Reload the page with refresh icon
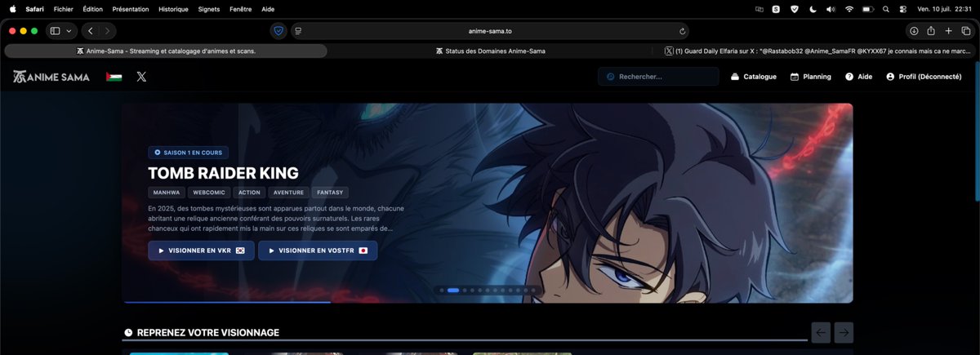Viewport: 980px width, 355px height. tap(682, 31)
